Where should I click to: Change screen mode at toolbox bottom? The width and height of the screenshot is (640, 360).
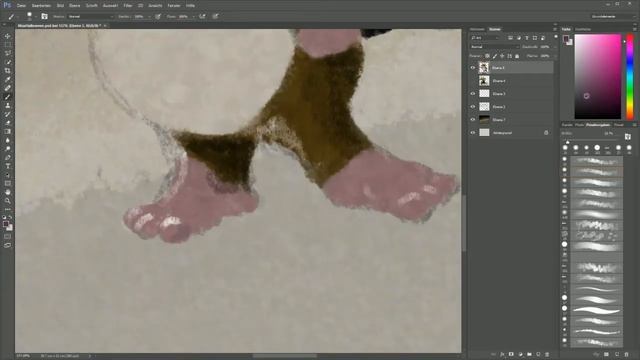point(7,245)
